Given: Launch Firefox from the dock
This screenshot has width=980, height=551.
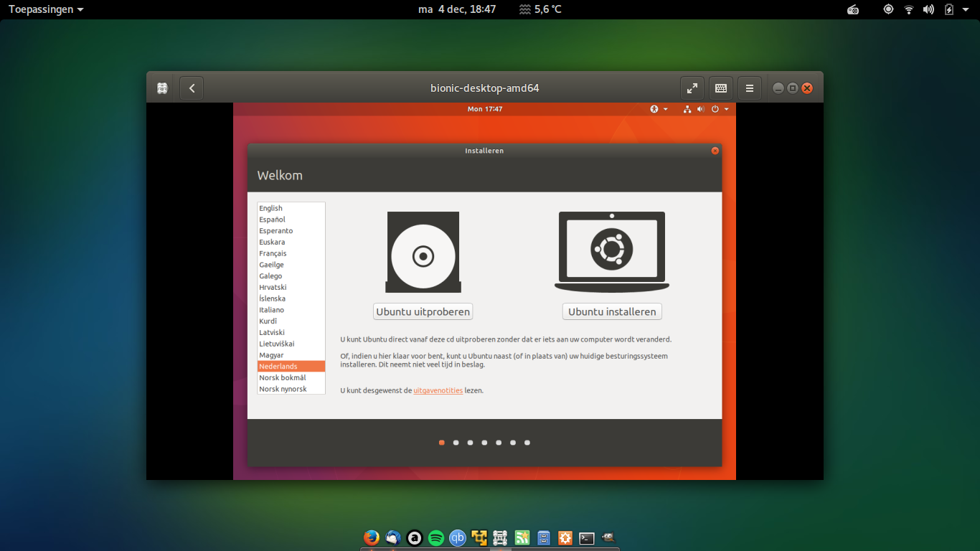Looking at the screenshot, I should point(371,537).
